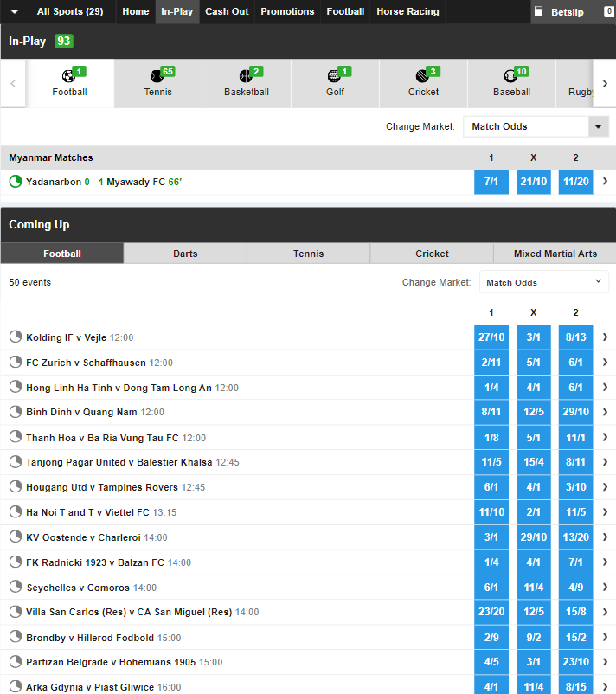The height and width of the screenshot is (694, 616).
Task: Click the clock icon for Kolding IF v Vejle
Action: [x=16, y=337]
